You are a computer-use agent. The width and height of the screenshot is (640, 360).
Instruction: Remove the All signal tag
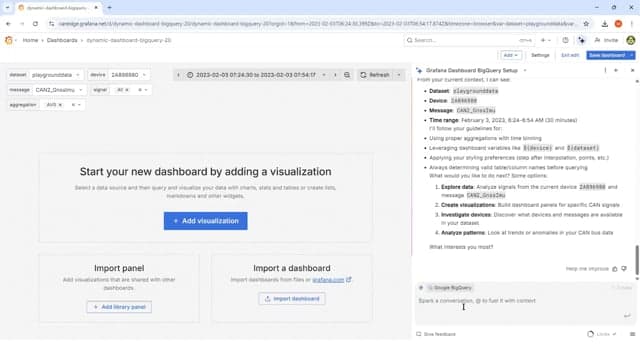pos(127,90)
